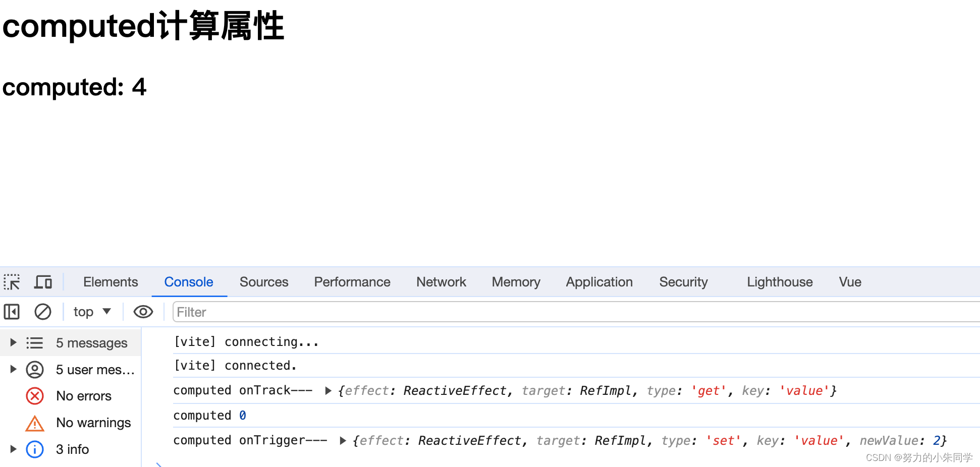
Task: Click the list icon beside 5 messages
Action: click(35, 343)
